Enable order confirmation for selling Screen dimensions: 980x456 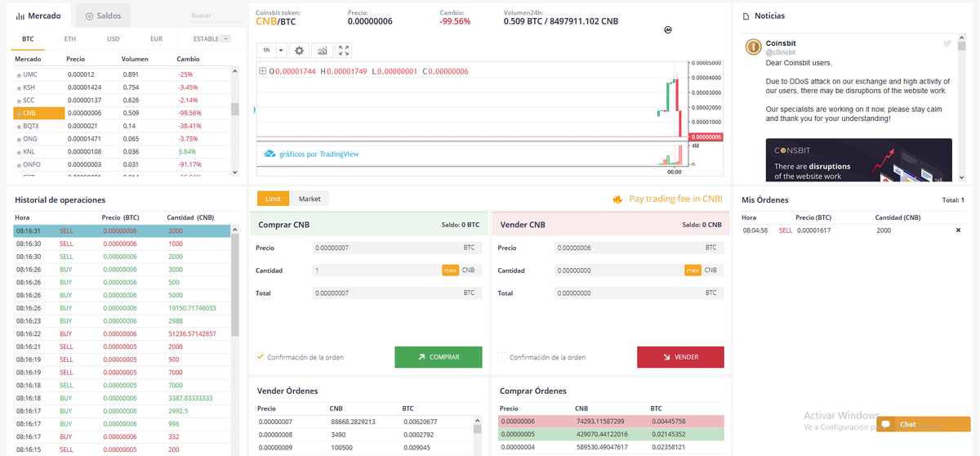502,357
